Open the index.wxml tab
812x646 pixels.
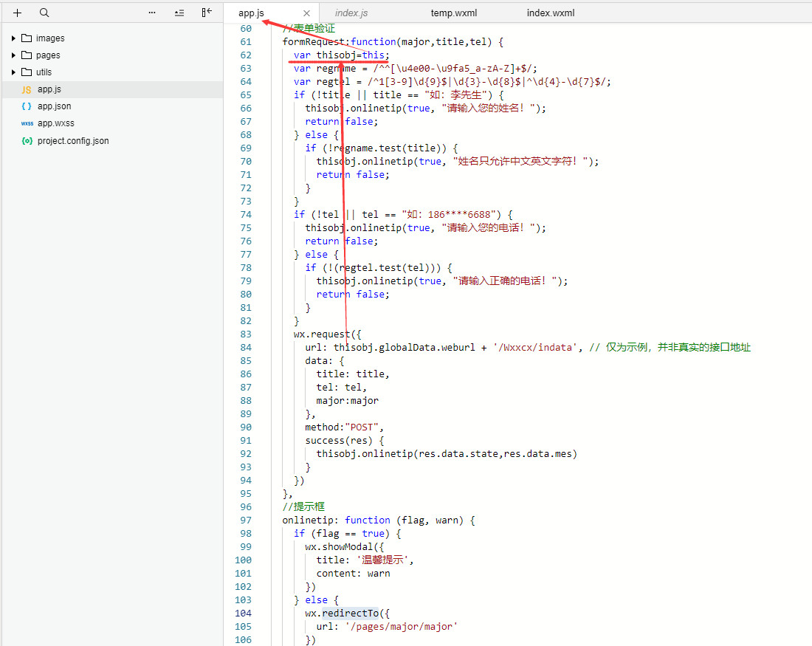[550, 13]
